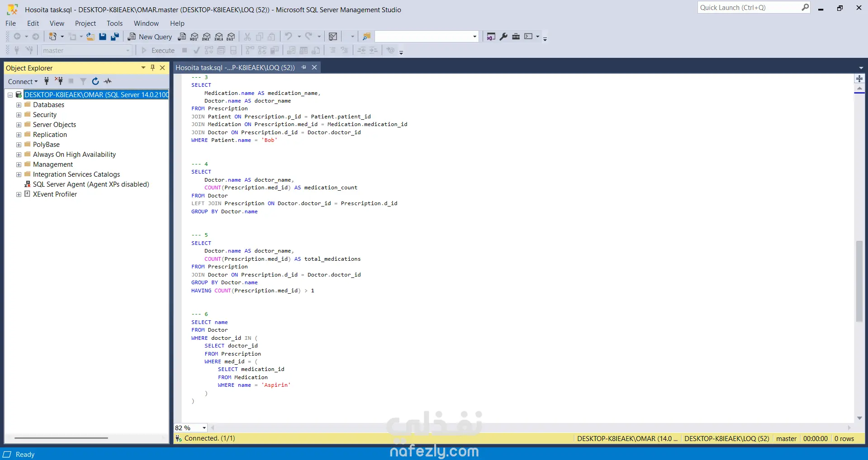
Task: Save the current file with floppy icon
Action: [x=103, y=37]
